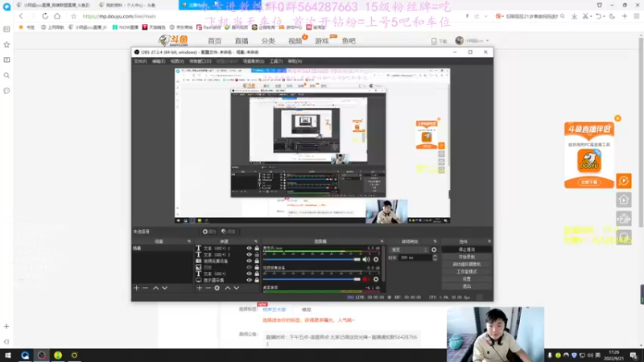Click 启动虚拟摄像机 virtual camera button
644x362 pixels.
(x=467, y=265)
